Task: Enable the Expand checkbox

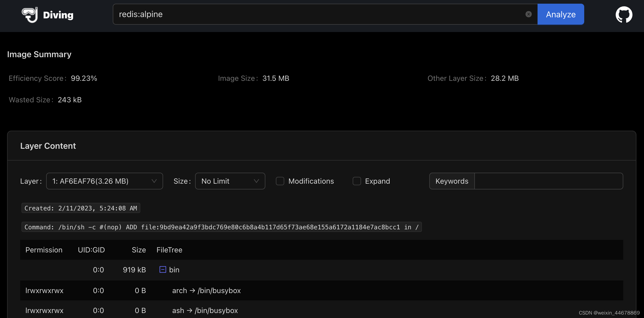Action: pyautogui.click(x=357, y=181)
